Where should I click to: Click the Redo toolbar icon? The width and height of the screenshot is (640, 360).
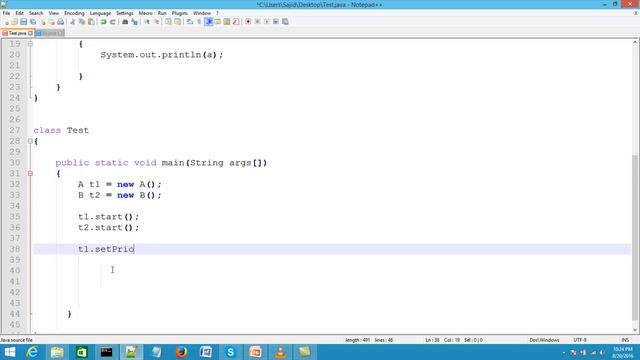point(113,22)
